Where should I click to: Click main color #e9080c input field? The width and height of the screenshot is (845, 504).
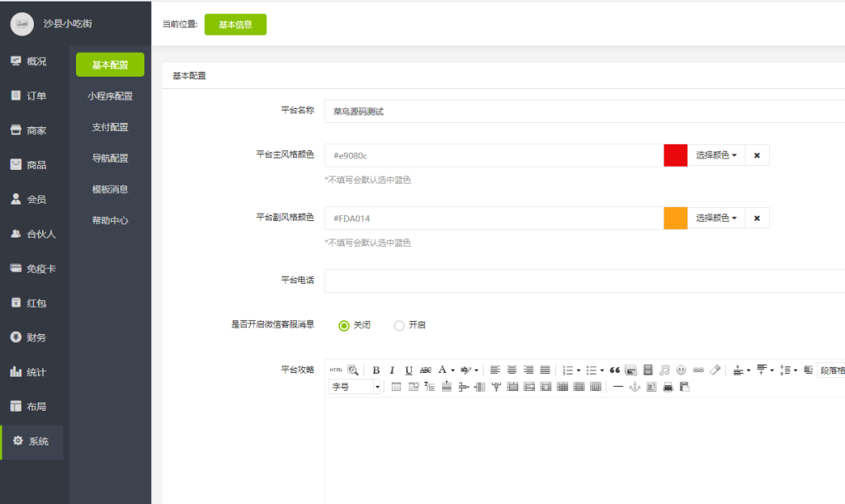(x=494, y=155)
